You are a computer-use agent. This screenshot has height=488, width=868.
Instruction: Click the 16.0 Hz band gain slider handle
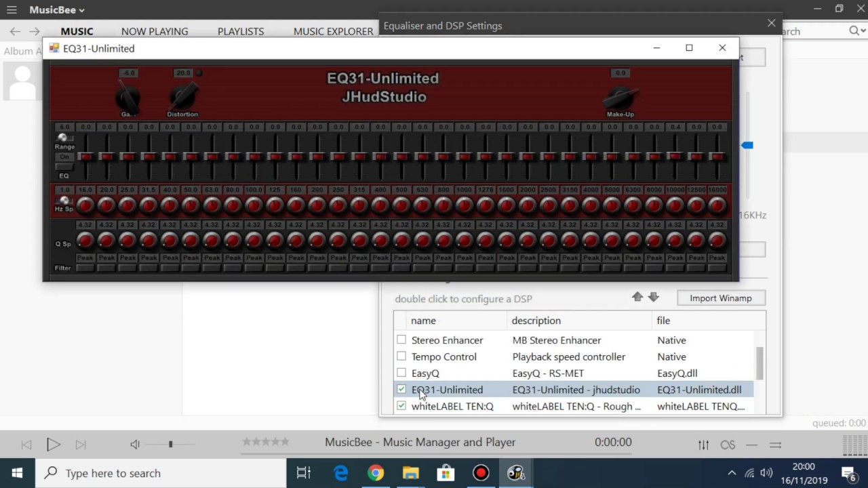click(x=85, y=157)
